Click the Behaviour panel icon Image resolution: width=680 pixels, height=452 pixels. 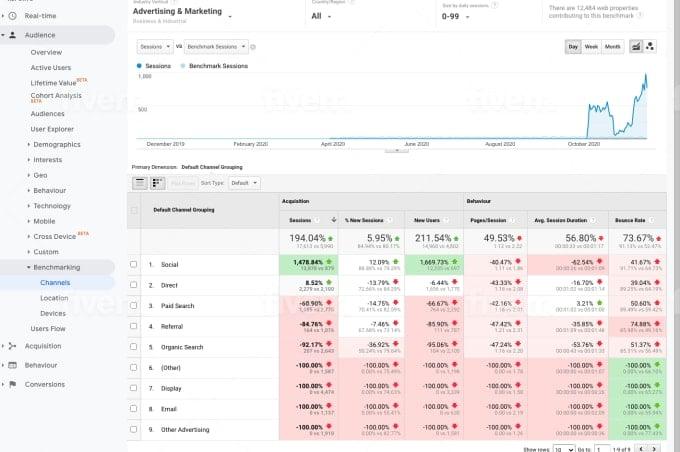point(13,365)
